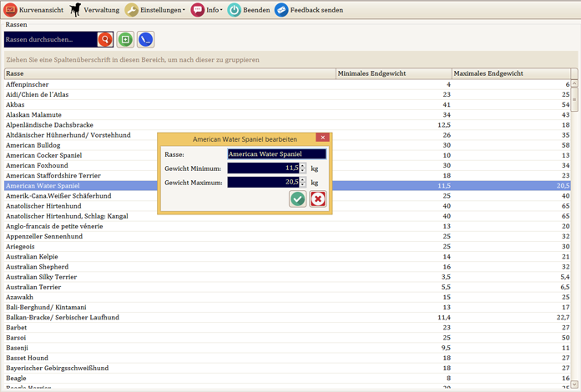Viewport: 581px width, 392px height.
Task: Select the Australian Shepherd row
Action: 287,267
